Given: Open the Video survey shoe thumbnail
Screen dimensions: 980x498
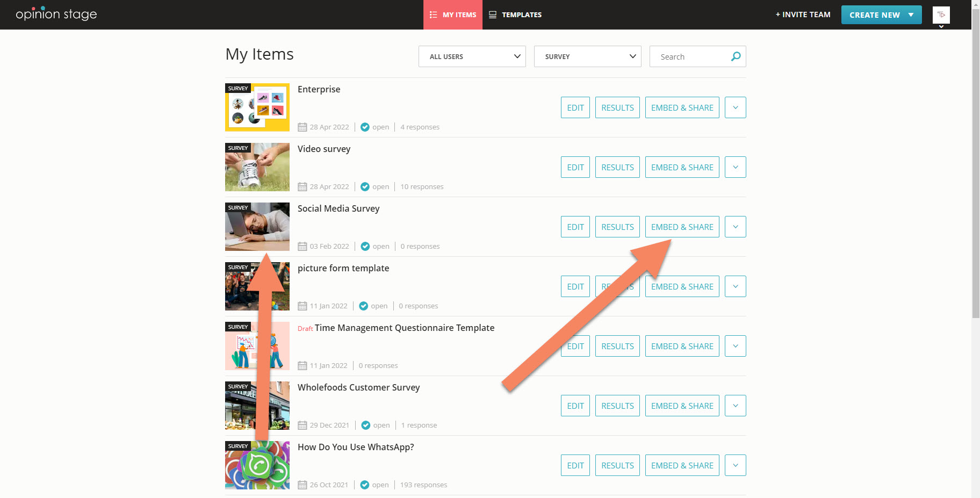Looking at the screenshot, I should (257, 167).
